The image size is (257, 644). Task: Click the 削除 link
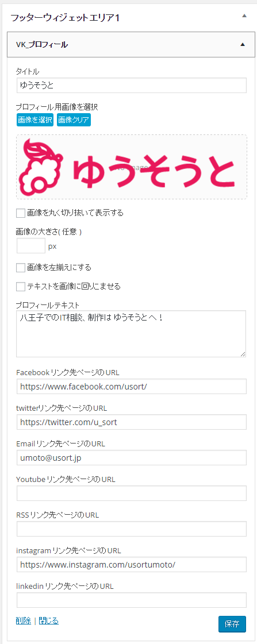(24, 620)
